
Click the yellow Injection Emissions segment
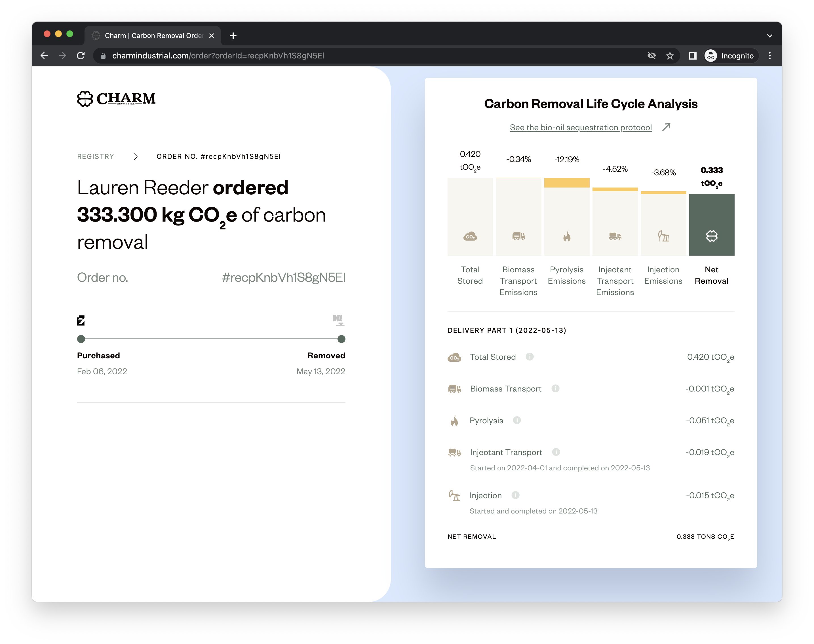[663, 193]
